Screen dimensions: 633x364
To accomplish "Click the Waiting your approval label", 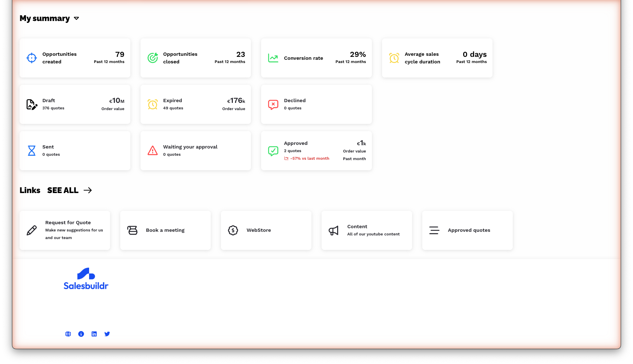I will tap(190, 147).
